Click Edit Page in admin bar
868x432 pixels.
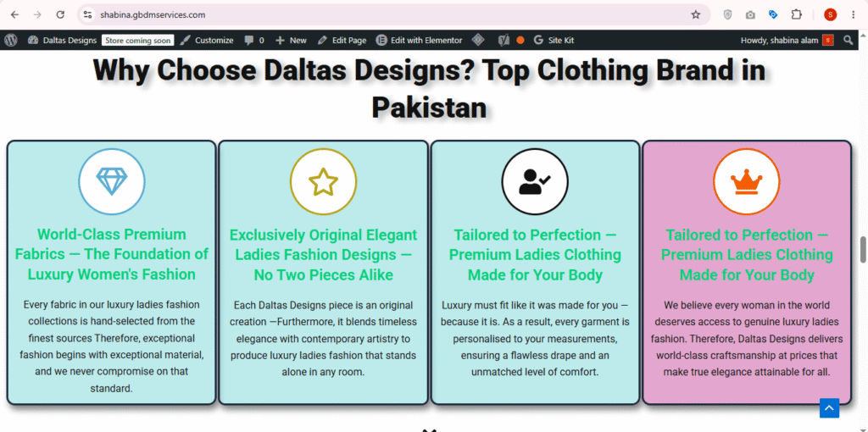(342, 41)
